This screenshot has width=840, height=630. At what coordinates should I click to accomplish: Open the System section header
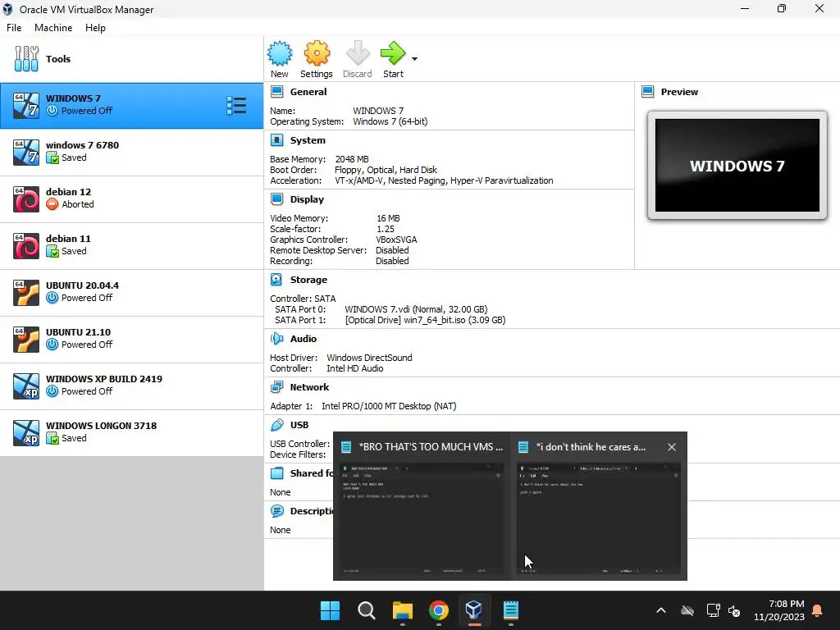[308, 140]
